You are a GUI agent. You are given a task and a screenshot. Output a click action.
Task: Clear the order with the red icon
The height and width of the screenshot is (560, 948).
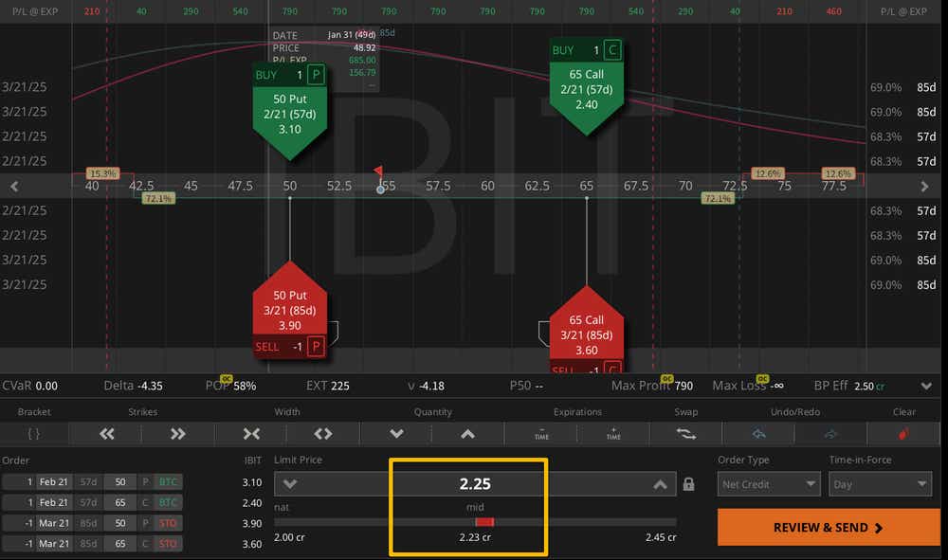pos(903,434)
